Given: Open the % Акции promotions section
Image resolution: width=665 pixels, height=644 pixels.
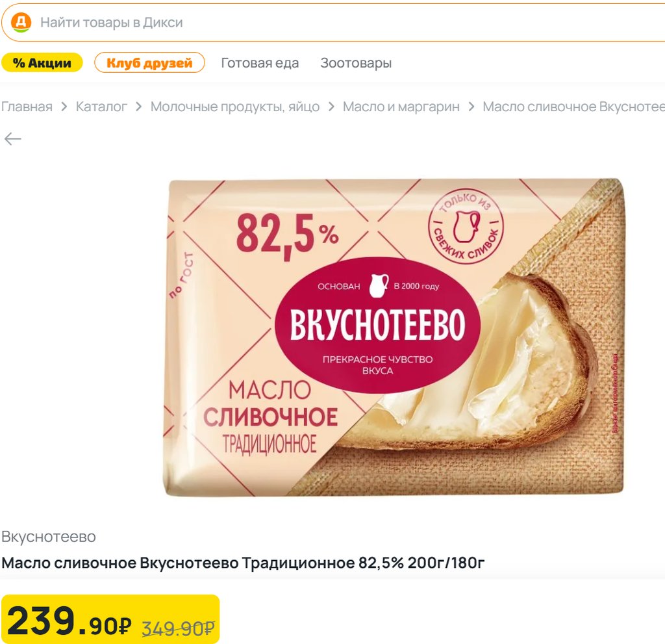Looking at the screenshot, I should [42, 63].
